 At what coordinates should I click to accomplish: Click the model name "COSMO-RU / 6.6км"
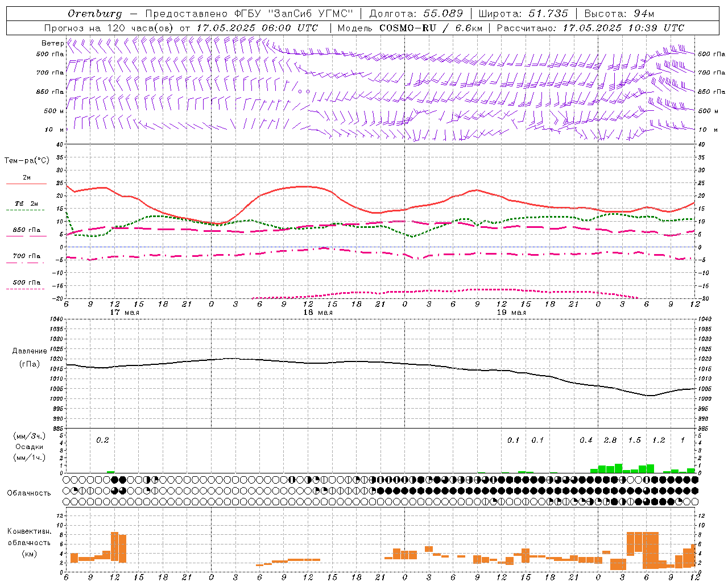(x=431, y=28)
